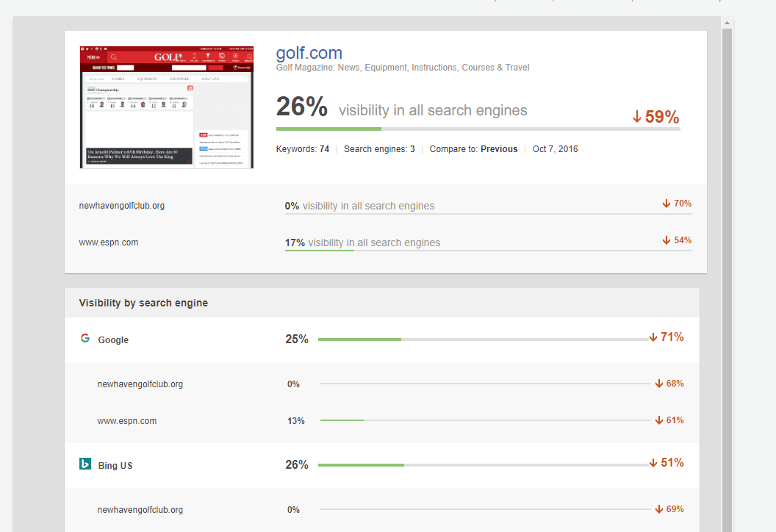Click the down arrow next to 70%
The height and width of the screenshot is (532, 776).
[667, 204]
